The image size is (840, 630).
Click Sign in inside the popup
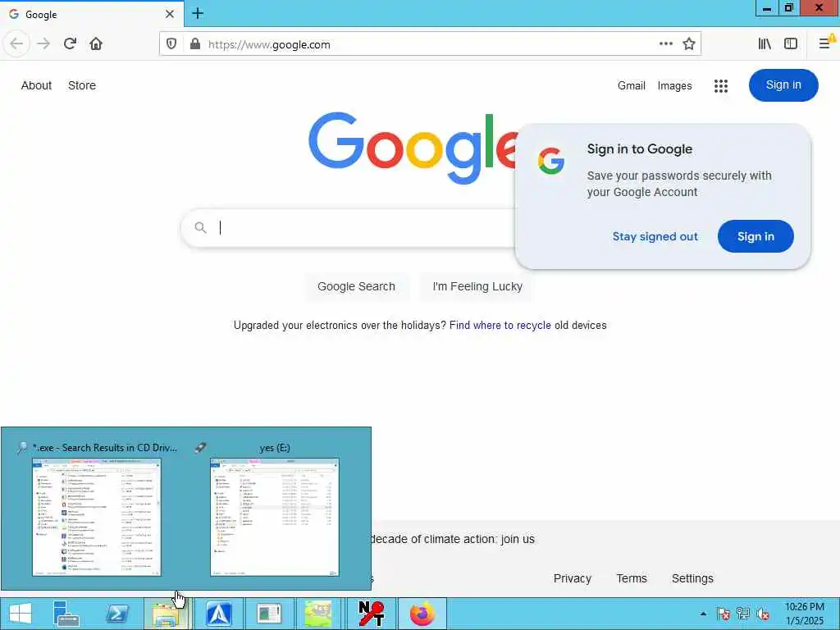[x=756, y=236]
